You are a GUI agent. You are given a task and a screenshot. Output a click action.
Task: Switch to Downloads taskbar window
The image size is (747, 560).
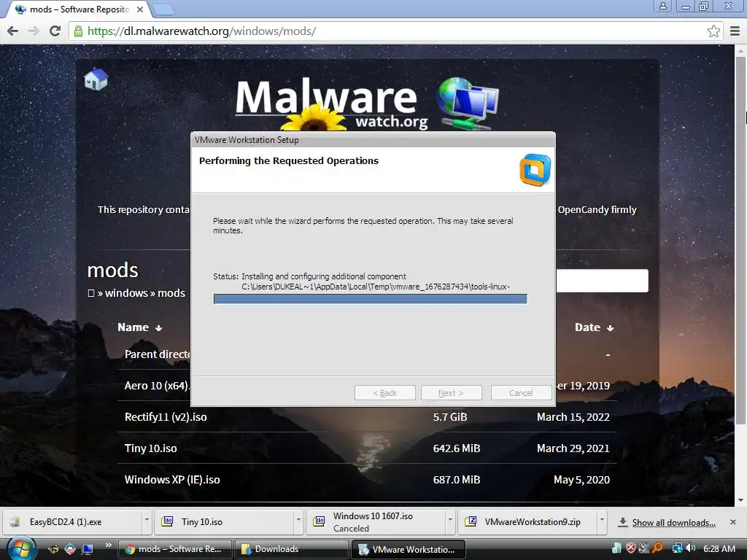(x=292, y=549)
